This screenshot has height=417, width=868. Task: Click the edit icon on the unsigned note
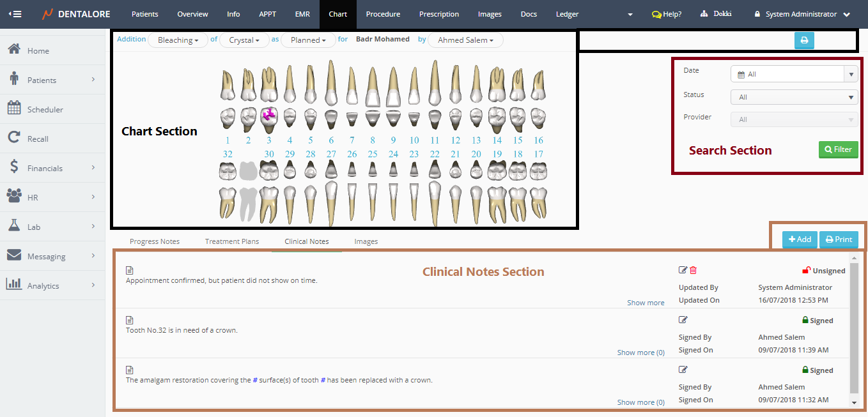[x=683, y=270]
